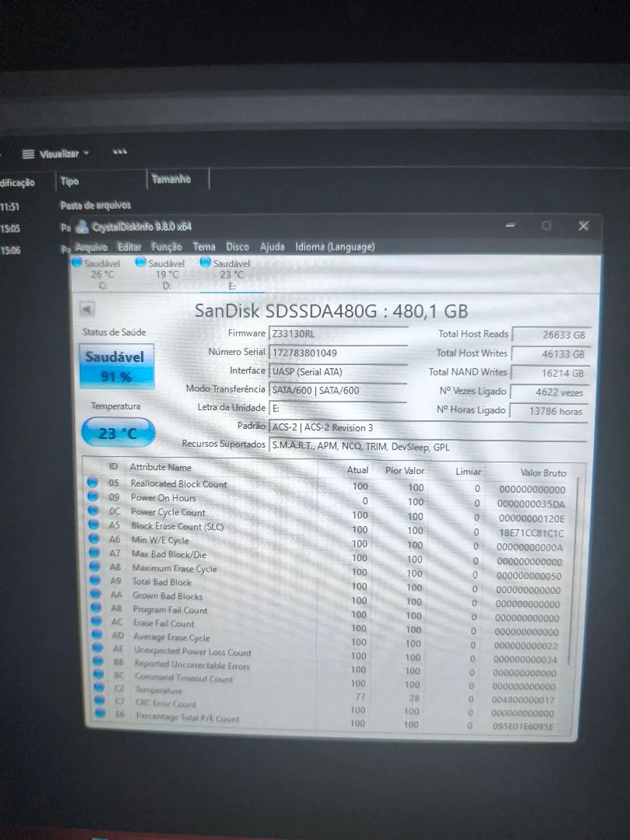Click the previous disk arrow button

click(x=87, y=308)
